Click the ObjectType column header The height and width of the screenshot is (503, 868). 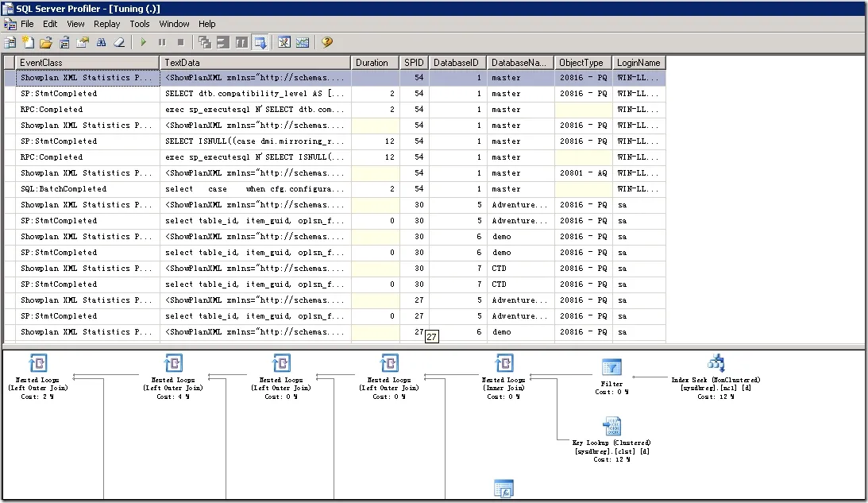pyautogui.click(x=583, y=63)
